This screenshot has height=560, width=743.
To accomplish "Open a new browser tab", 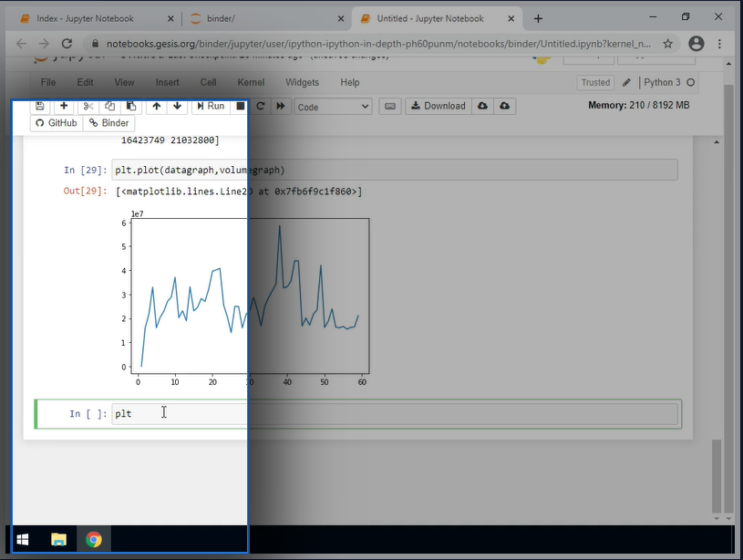I will 538,18.
